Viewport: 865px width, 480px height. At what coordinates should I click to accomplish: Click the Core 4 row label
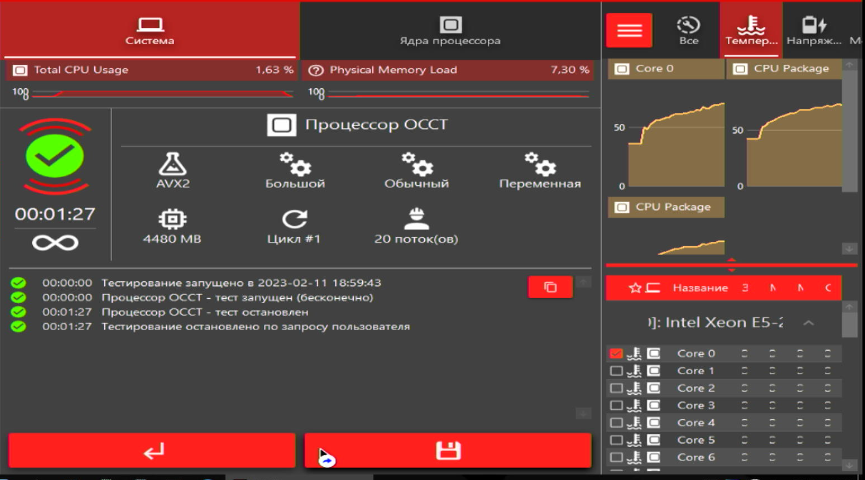click(x=696, y=423)
